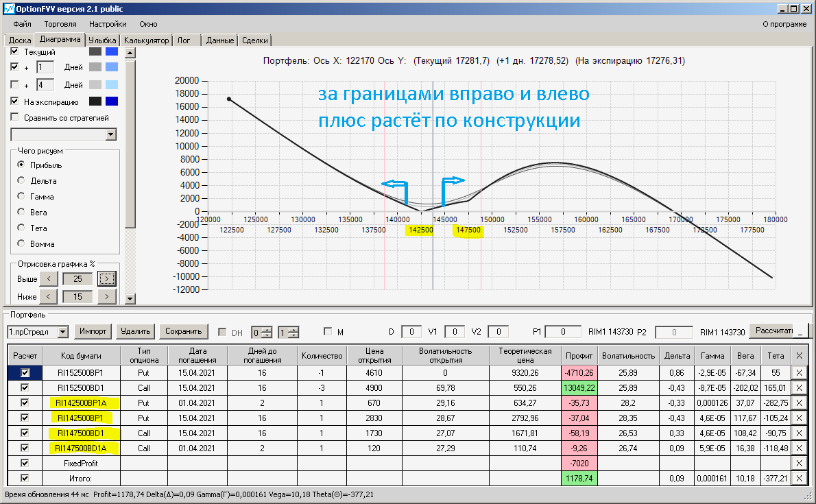Switch to the Доска tab
Image resolution: width=816 pixels, height=504 pixels.
pyautogui.click(x=20, y=40)
